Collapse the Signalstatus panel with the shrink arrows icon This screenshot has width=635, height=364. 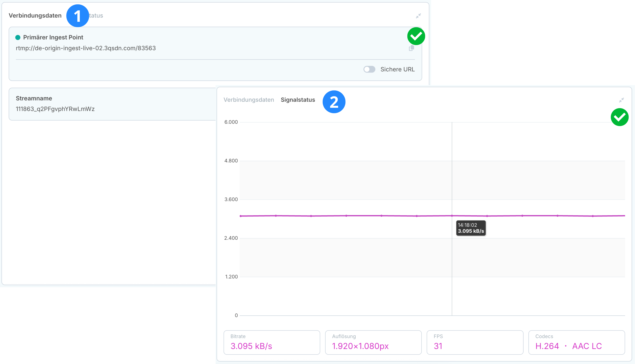[621, 100]
